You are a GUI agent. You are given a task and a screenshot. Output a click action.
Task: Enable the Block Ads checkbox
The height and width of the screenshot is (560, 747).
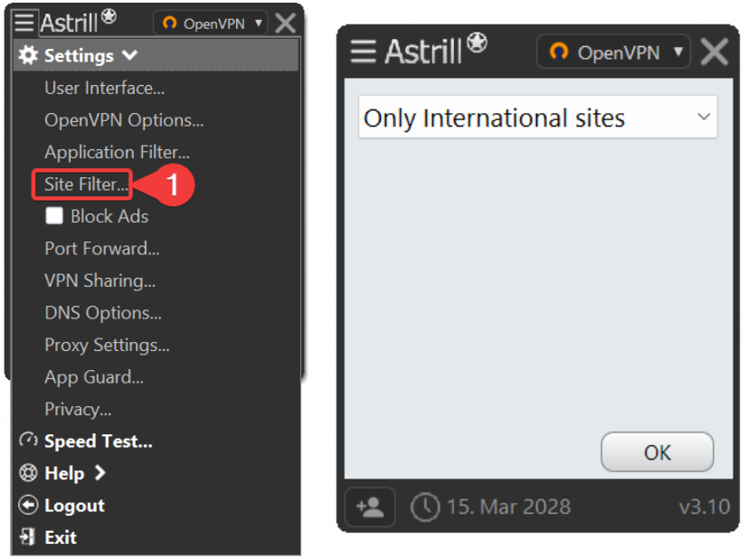(54, 215)
